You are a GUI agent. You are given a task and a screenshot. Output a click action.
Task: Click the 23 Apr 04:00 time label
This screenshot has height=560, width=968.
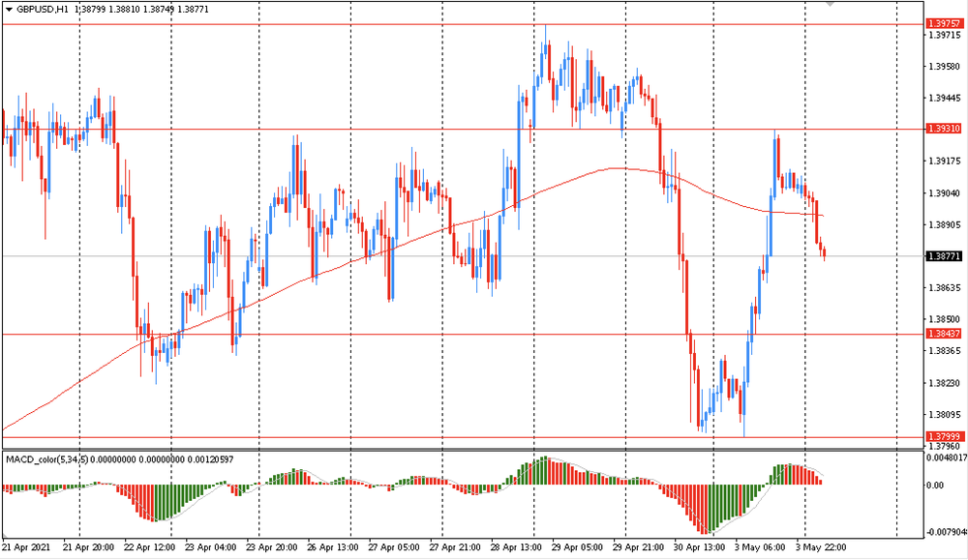[210, 547]
